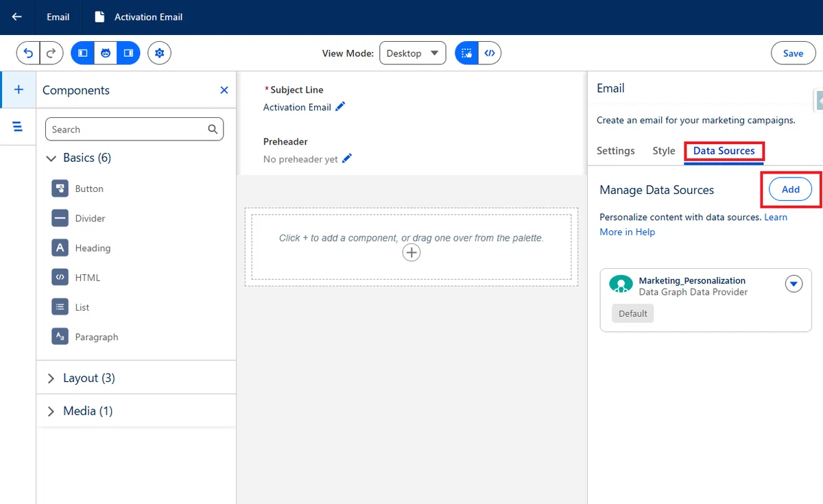Toggle the right panel visibility
Screen dimensions: 823x504
pyautogui.click(x=128, y=53)
